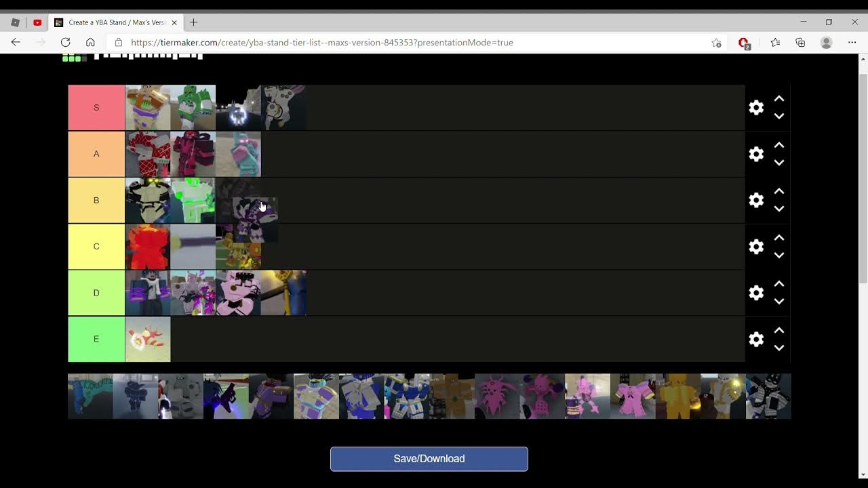
Task: Move E tier row down
Action: [779, 348]
